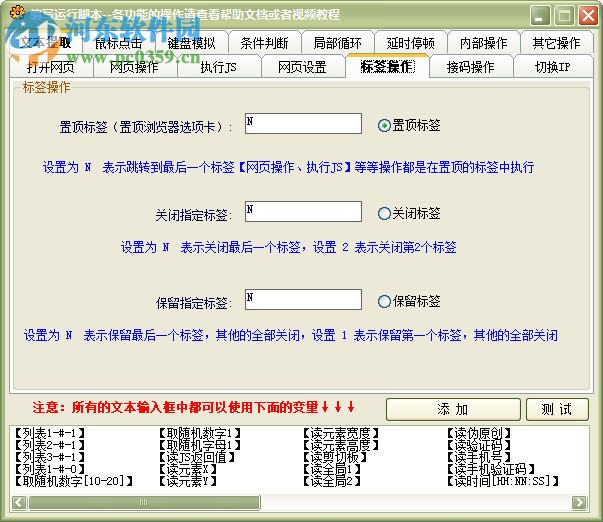This screenshot has height=522, width=603.
Task: Click the 测试 button
Action: click(x=557, y=409)
